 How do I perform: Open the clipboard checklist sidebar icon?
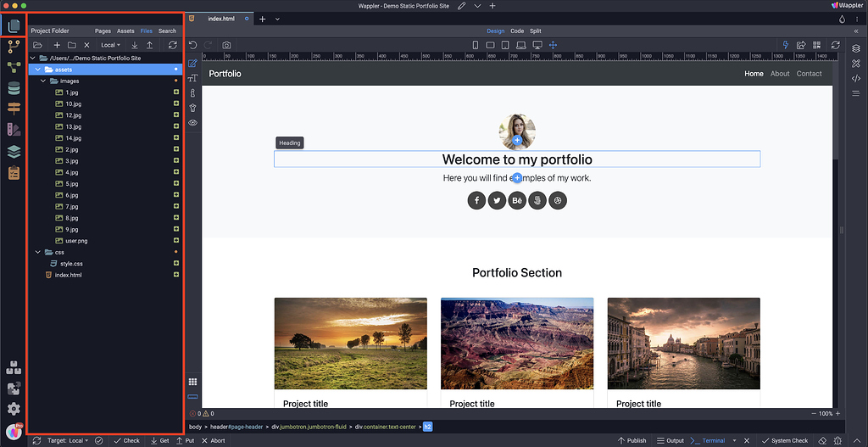pyautogui.click(x=14, y=173)
